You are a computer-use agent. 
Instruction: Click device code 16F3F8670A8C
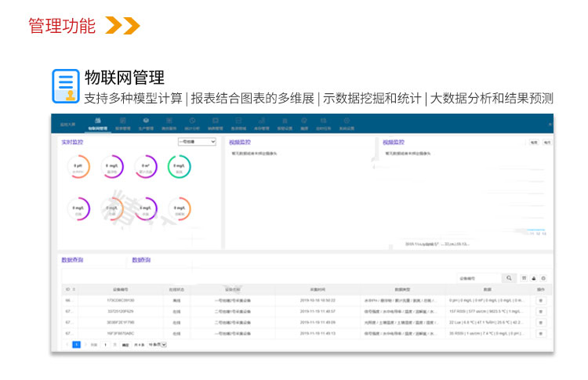[121, 333]
